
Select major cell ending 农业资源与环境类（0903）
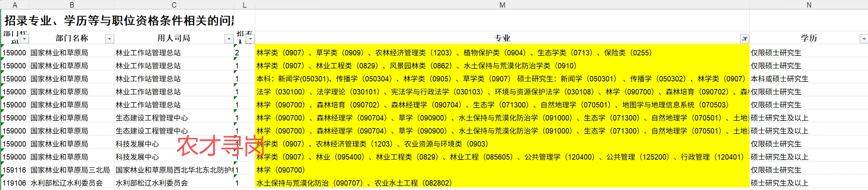click(x=502, y=144)
